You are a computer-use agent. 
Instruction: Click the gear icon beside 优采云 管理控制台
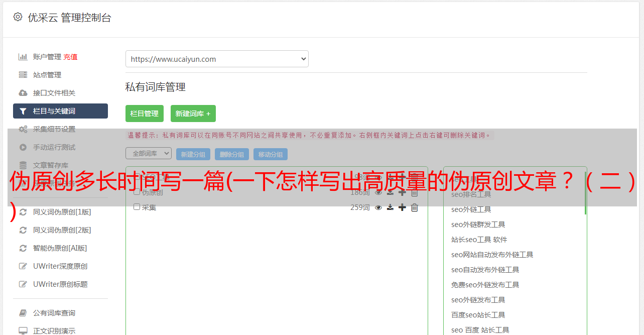[x=18, y=17]
